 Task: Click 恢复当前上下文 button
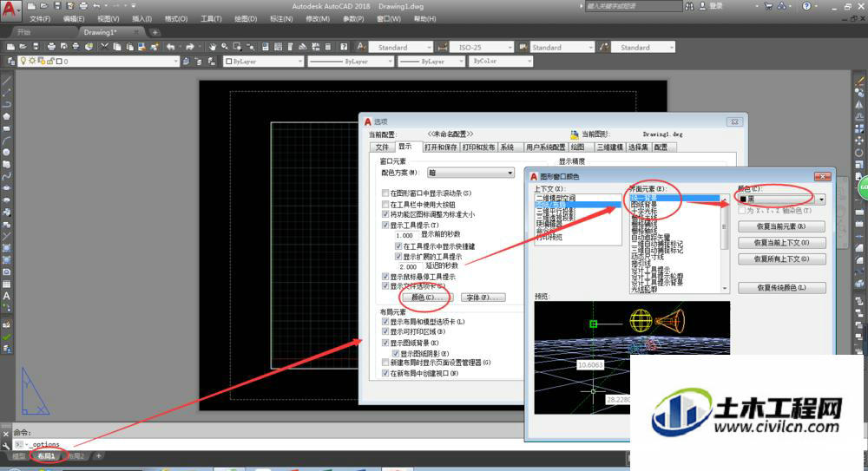coord(782,242)
